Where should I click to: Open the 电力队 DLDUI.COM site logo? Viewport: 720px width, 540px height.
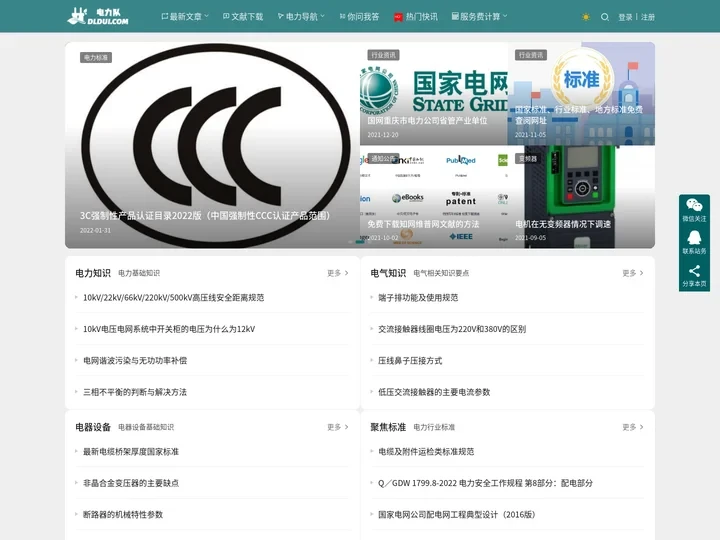coord(98,16)
